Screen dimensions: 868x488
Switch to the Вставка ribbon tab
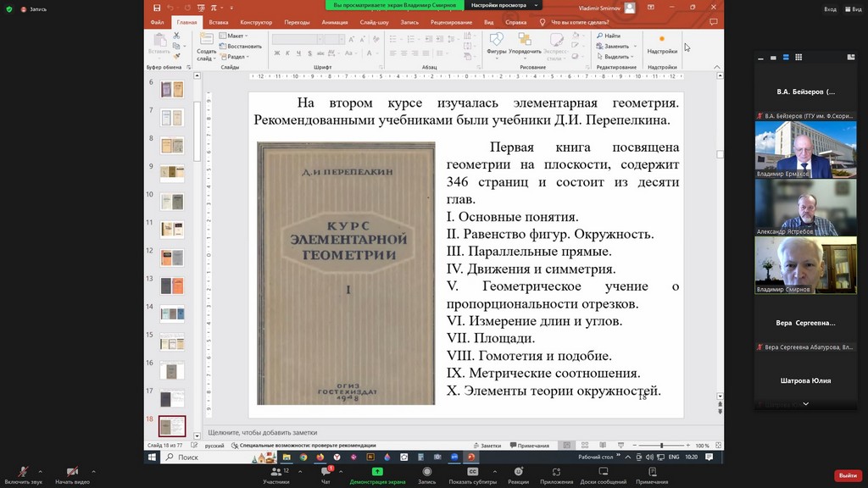pos(219,23)
